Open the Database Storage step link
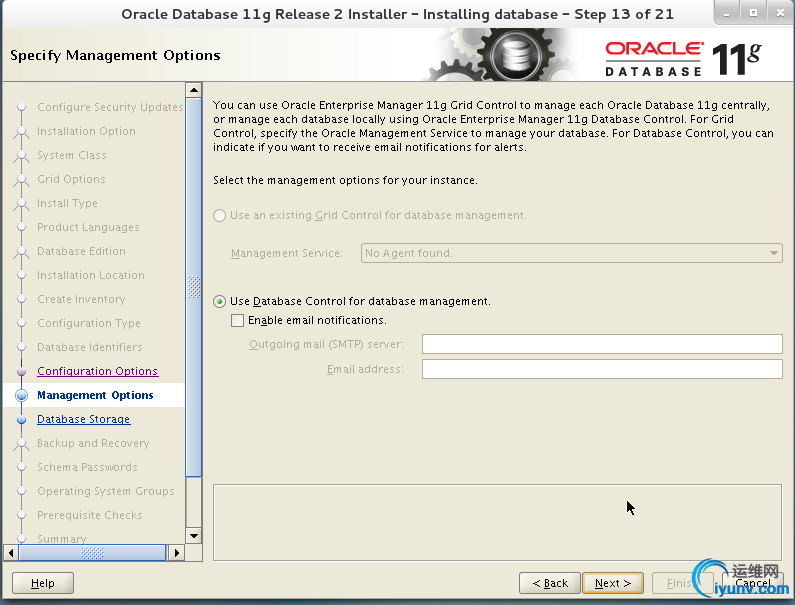 pos(84,419)
